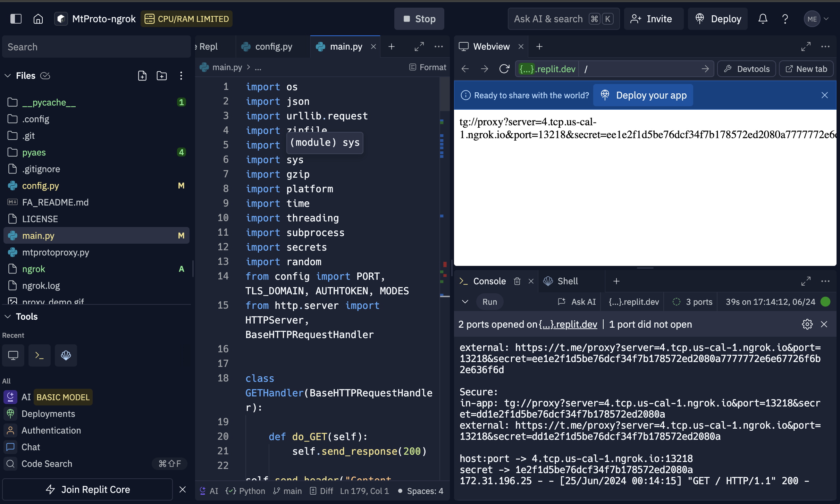
Task: Open the help question mark
Action: tap(785, 19)
